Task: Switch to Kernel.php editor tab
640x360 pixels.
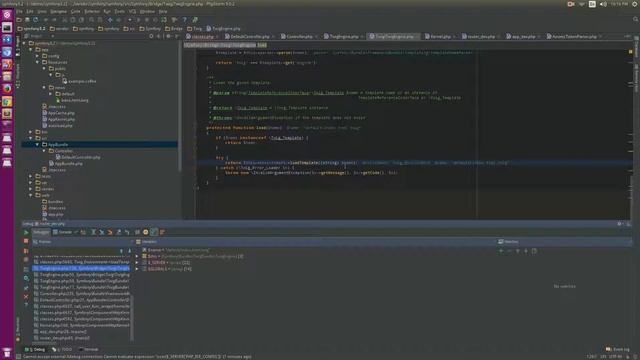Action: pyautogui.click(x=440, y=36)
